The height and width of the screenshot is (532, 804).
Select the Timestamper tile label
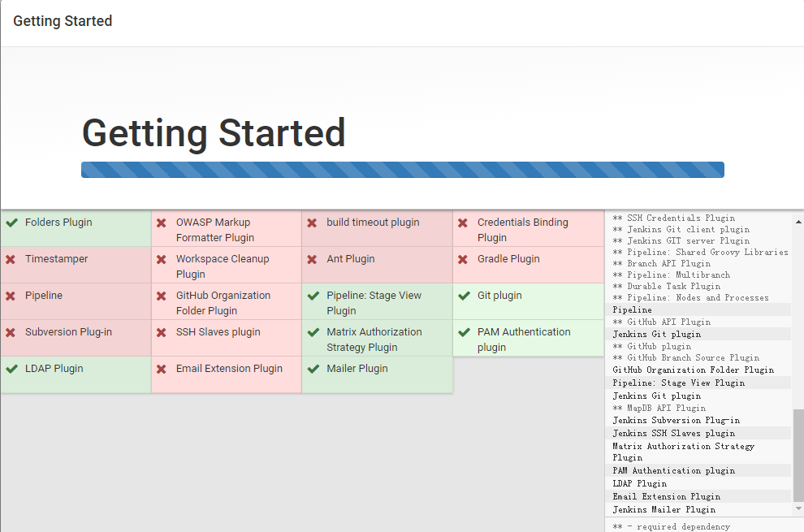pyautogui.click(x=56, y=258)
